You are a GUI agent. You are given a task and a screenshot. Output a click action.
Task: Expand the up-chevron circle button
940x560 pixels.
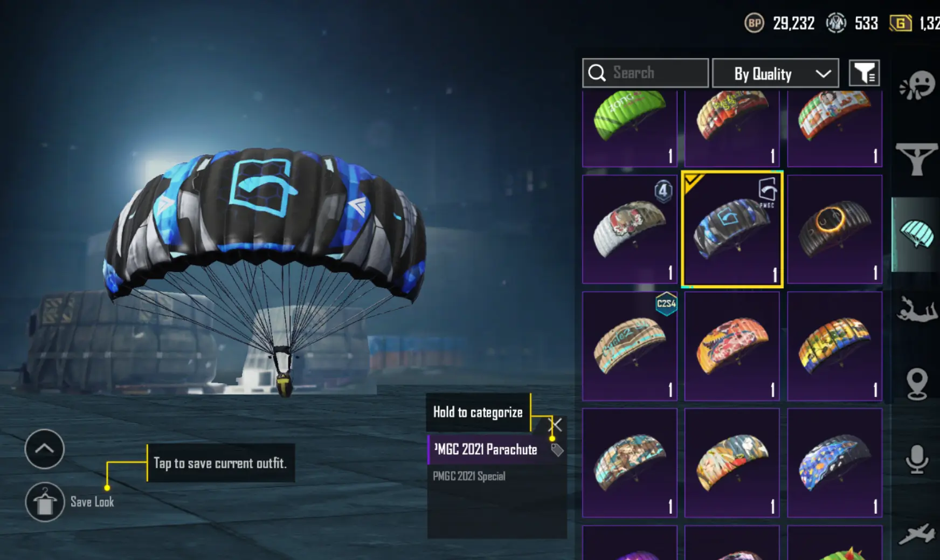coord(45,449)
